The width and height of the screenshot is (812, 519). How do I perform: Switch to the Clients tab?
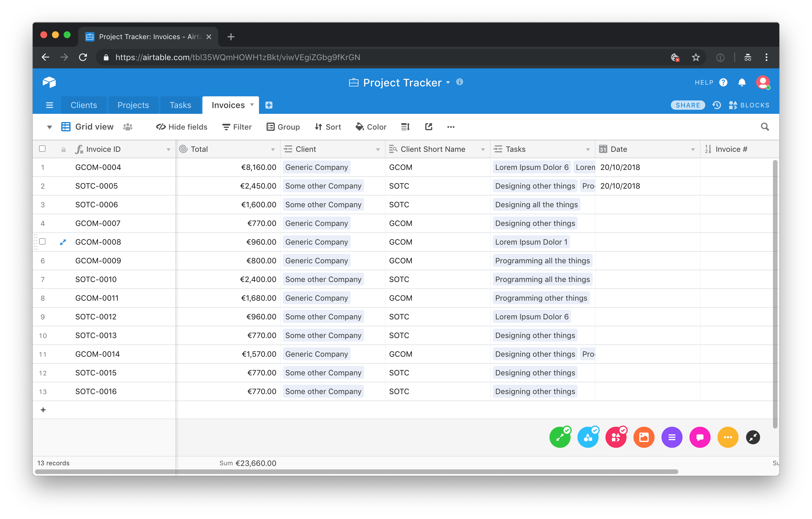click(x=84, y=105)
